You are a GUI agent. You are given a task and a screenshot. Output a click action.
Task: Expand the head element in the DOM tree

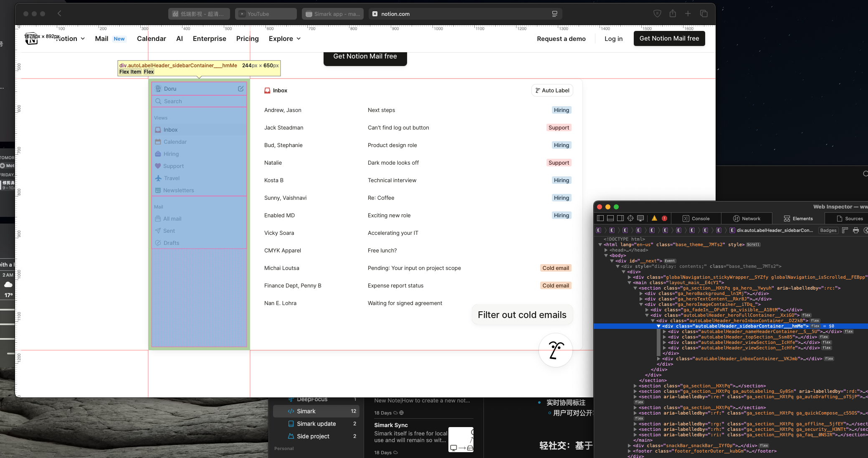tap(606, 250)
